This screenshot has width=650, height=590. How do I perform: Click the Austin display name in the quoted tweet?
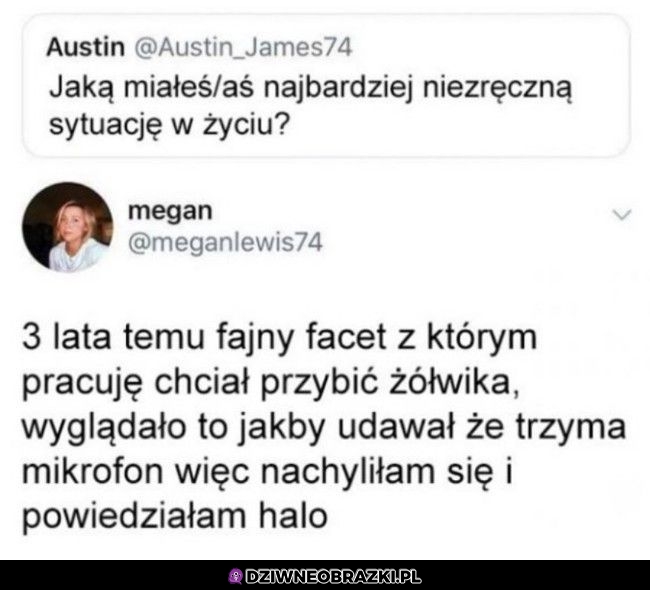pos(85,47)
